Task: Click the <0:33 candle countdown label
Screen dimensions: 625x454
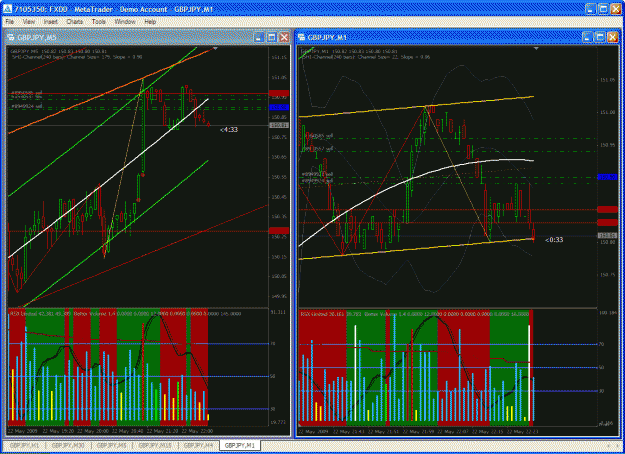Action: [554, 240]
